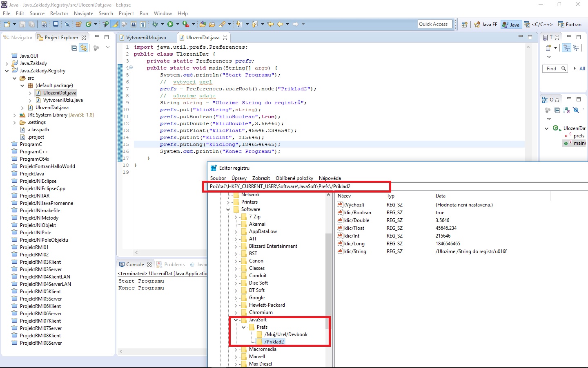Toggle Show Whitespace Characters pilcrow button
The image size is (588, 368).
point(143,25)
